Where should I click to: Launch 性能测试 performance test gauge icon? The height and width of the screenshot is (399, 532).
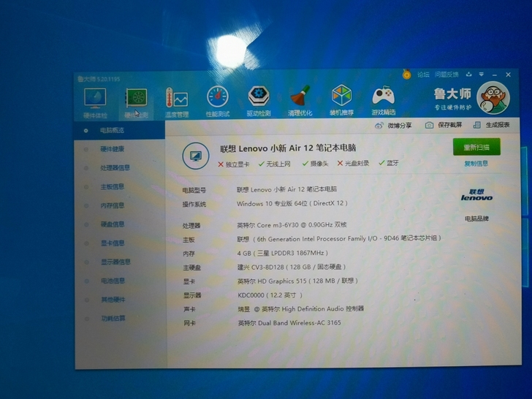click(218, 97)
